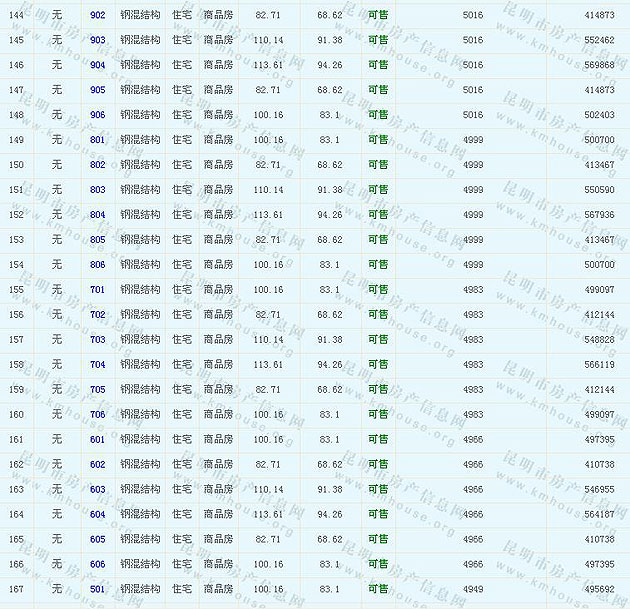Select the room 601 link
Screen dimensions: 630x609
pos(97,440)
